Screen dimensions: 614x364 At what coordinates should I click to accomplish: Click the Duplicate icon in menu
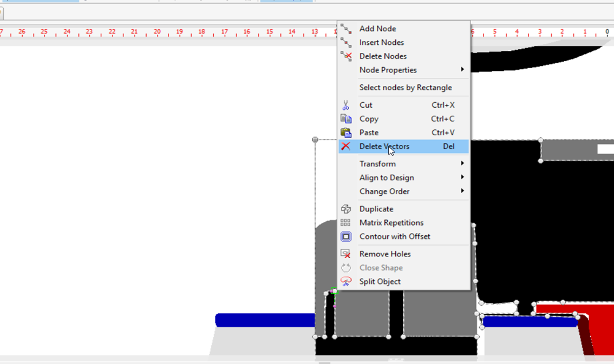click(x=346, y=209)
